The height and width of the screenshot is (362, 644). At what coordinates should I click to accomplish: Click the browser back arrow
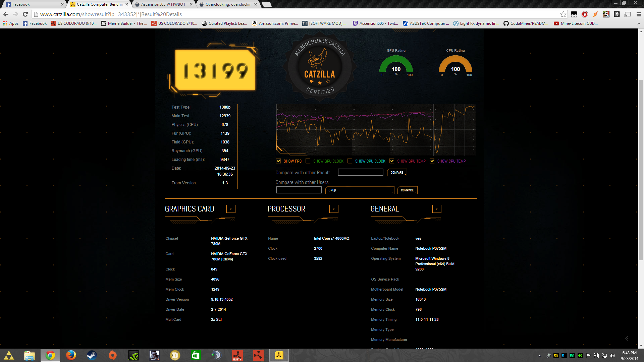(x=6, y=14)
